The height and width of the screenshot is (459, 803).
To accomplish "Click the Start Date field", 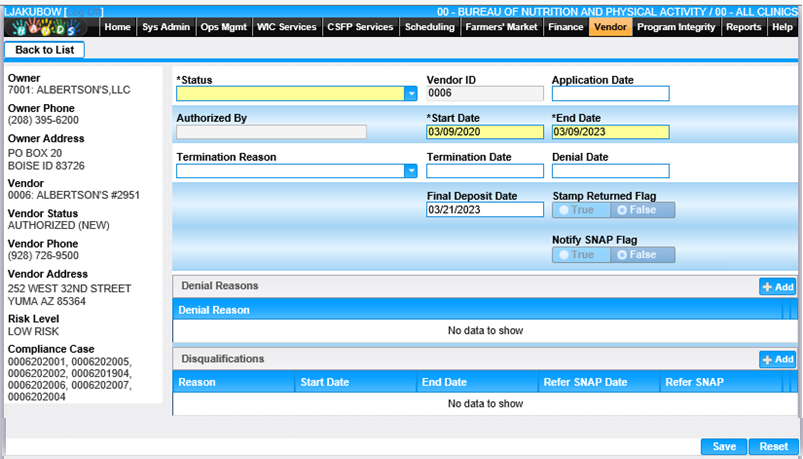I will (x=485, y=132).
